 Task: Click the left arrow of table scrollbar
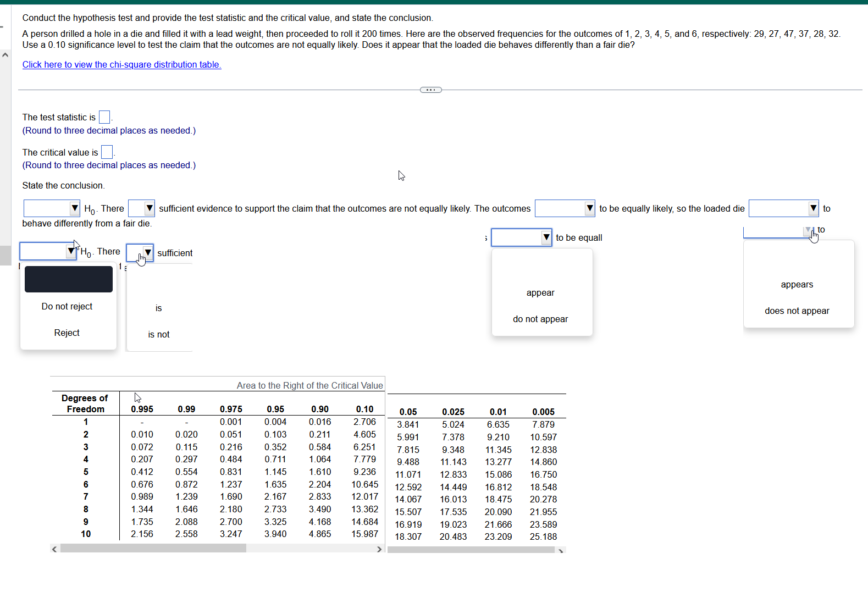(54, 549)
